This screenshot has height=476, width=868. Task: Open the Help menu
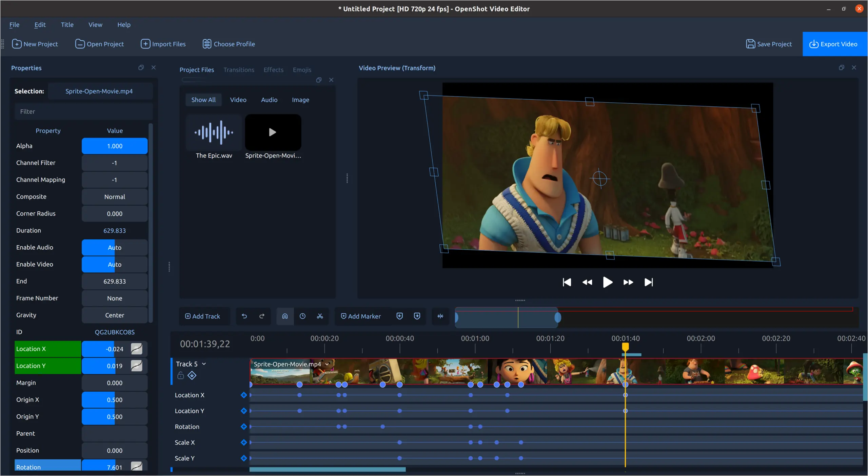124,25
